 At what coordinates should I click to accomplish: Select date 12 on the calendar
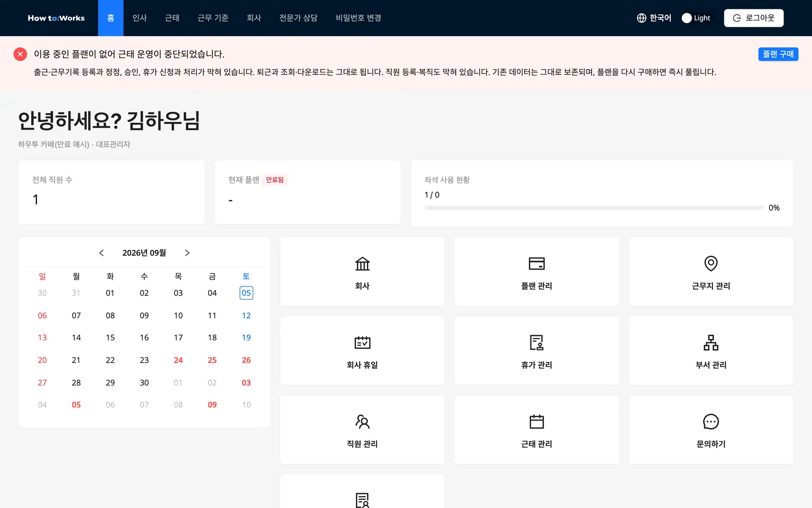tap(246, 315)
